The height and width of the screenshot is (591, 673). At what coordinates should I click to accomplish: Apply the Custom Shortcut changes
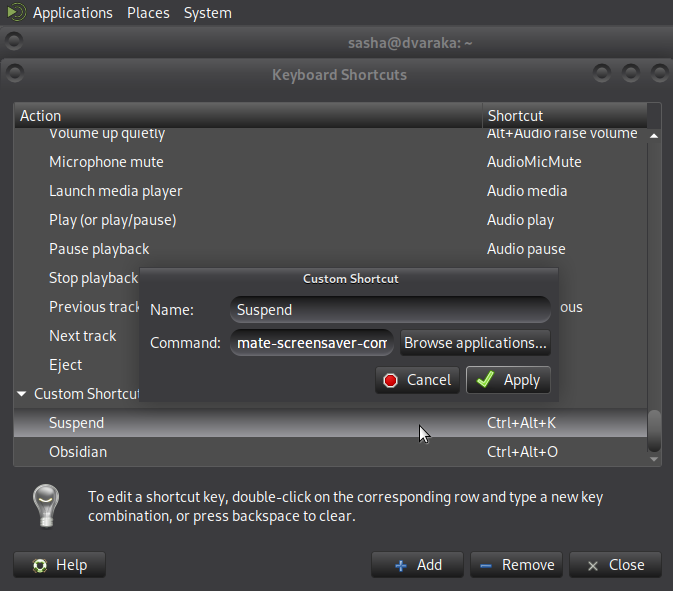click(508, 380)
